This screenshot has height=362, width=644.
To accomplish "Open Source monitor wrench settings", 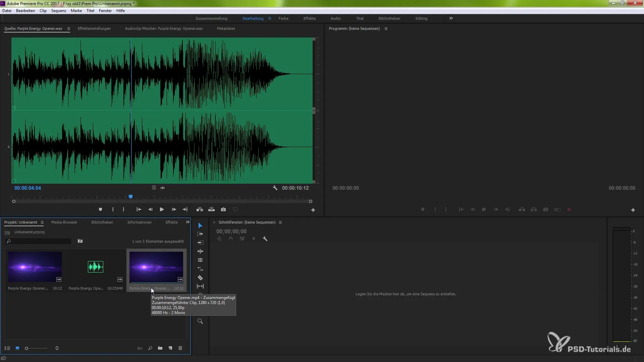I will 275,188.
